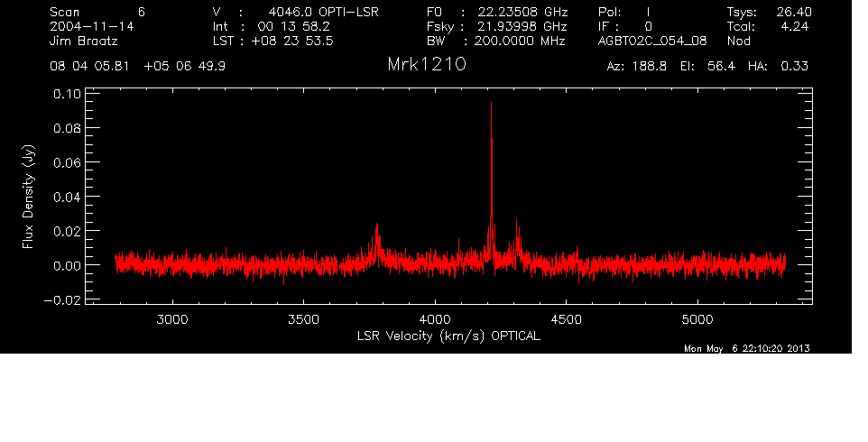868x442 pixels.
Task: Click the elevation value 56.4
Action: point(721,67)
